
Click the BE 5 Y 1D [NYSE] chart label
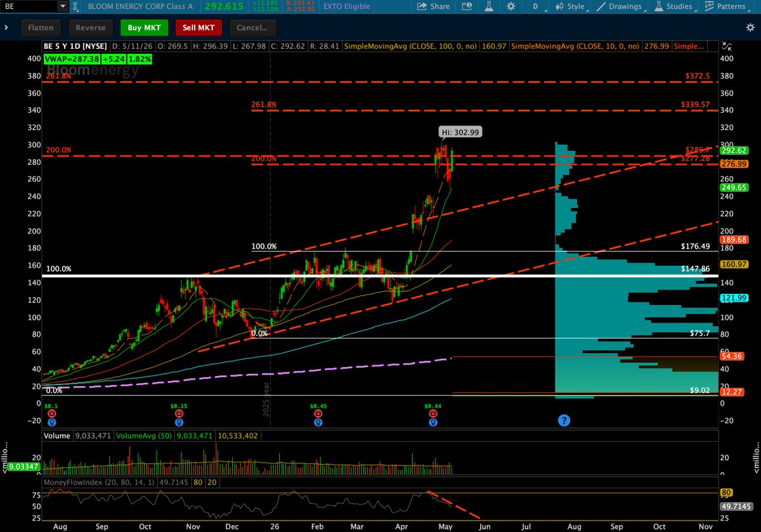[x=76, y=46]
